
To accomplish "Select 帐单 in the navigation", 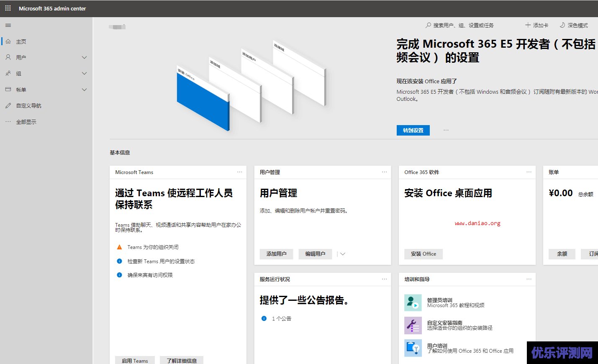I will [x=21, y=90].
